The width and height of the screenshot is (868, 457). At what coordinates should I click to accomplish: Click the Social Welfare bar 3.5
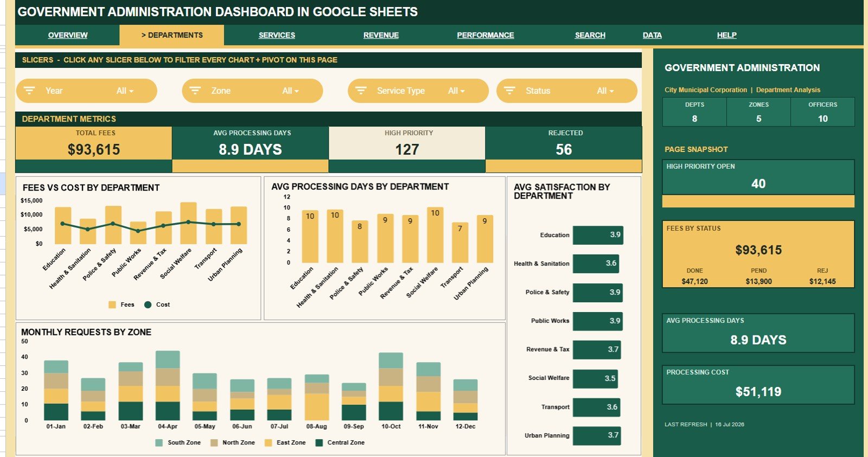(x=595, y=378)
